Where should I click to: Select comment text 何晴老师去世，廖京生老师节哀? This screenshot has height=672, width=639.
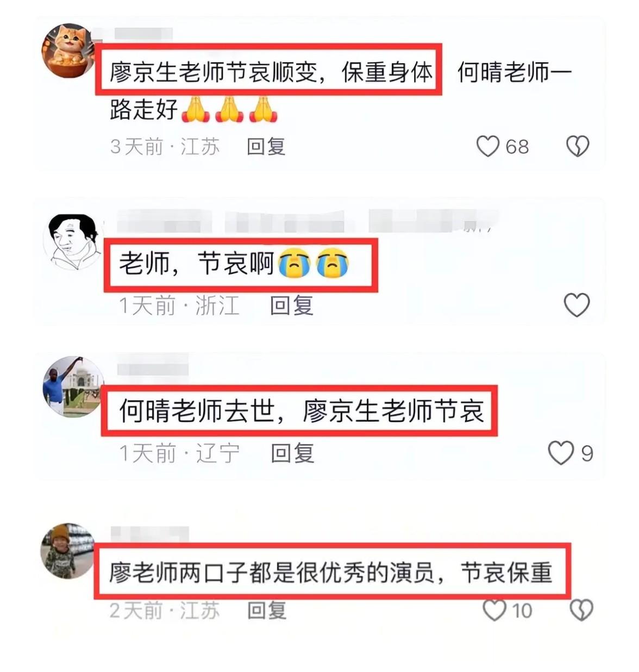(x=301, y=411)
